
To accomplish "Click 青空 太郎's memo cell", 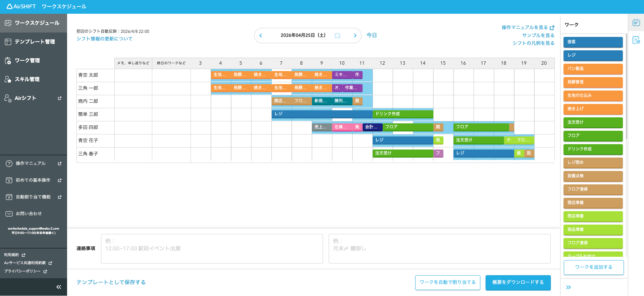I will 133,75.
